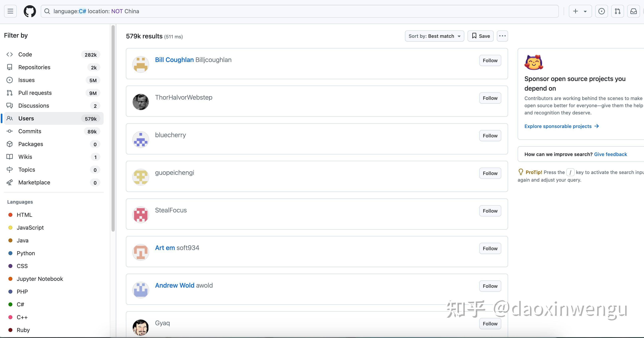Open ThorHalvorWebstep profile
The width and height of the screenshot is (644, 338).
[x=183, y=97]
